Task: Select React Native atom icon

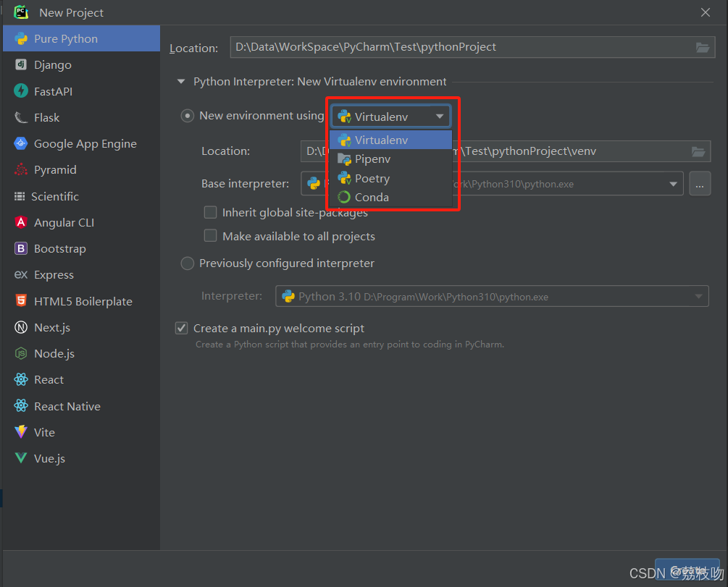Action: 21,405
